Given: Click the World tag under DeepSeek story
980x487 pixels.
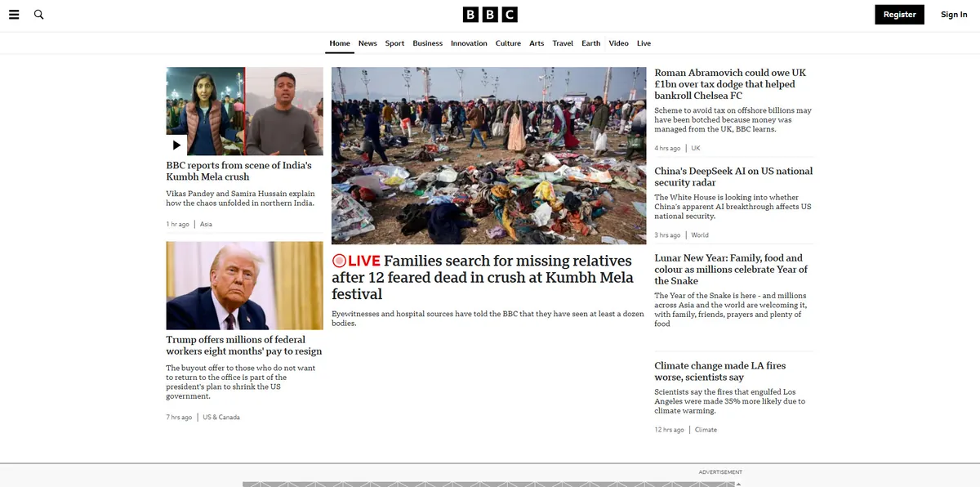Looking at the screenshot, I should 700,235.
